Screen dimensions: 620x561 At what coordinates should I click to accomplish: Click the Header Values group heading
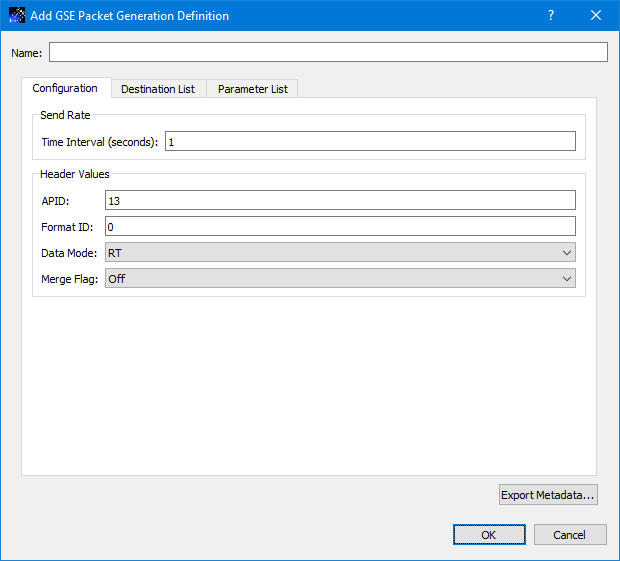click(x=75, y=174)
